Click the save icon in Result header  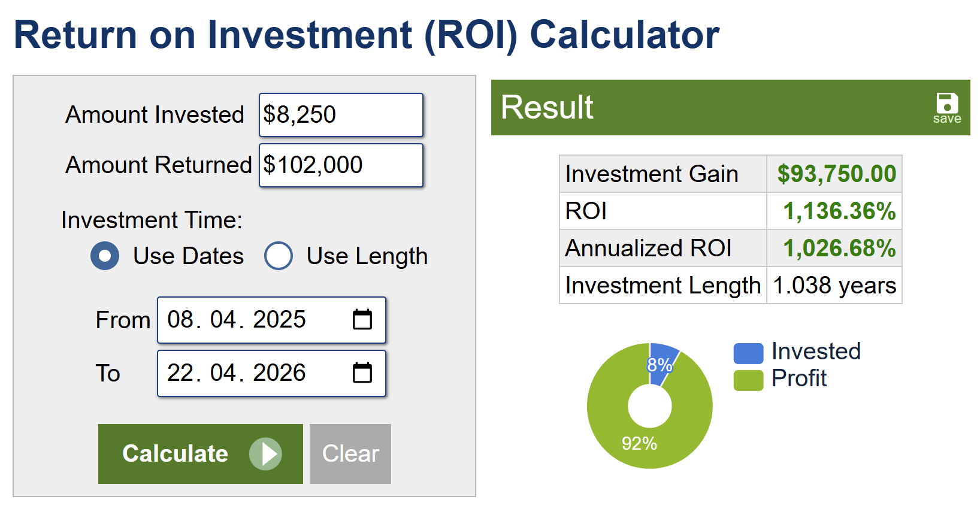[x=946, y=107]
